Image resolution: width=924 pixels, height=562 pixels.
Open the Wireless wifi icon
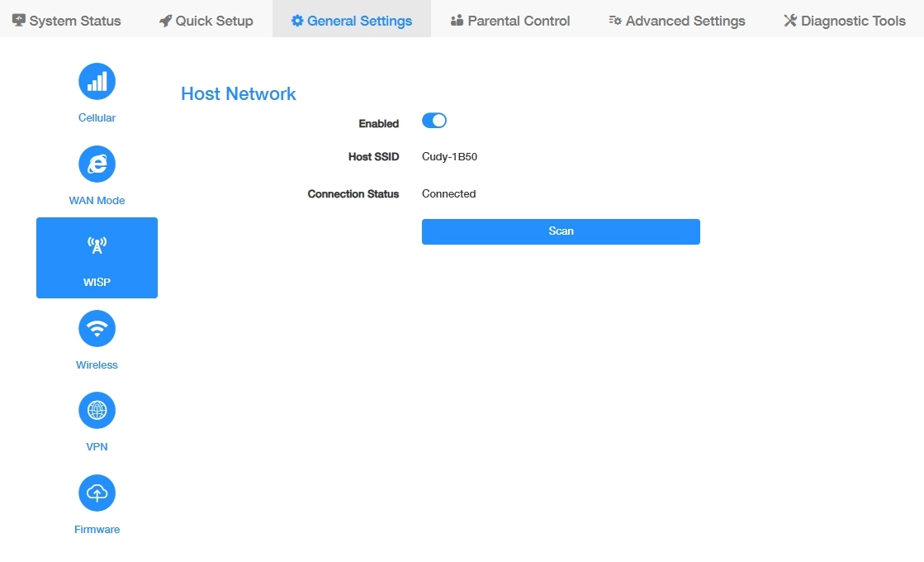coord(97,328)
